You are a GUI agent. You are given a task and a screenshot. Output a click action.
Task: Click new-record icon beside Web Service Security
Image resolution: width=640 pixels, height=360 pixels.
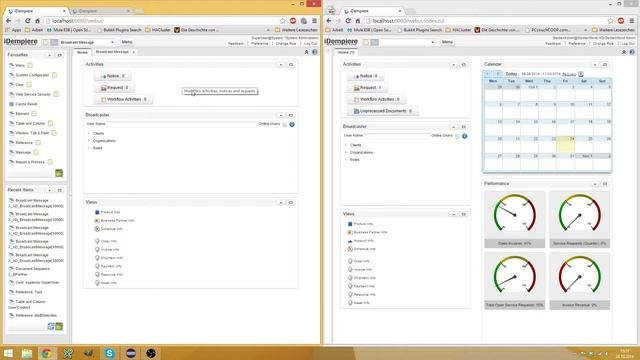tap(56, 94)
